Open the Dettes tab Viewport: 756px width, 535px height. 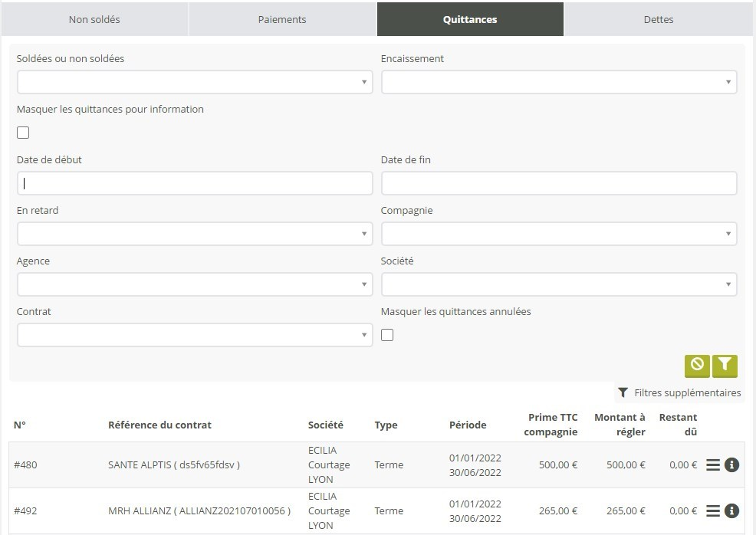pyautogui.click(x=659, y=19)
